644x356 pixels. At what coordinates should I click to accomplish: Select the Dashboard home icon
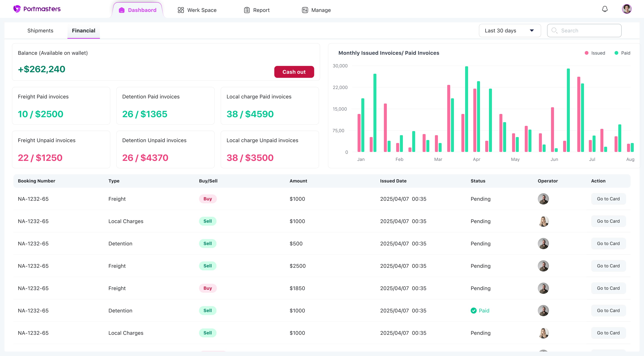[x=121, y=10]
